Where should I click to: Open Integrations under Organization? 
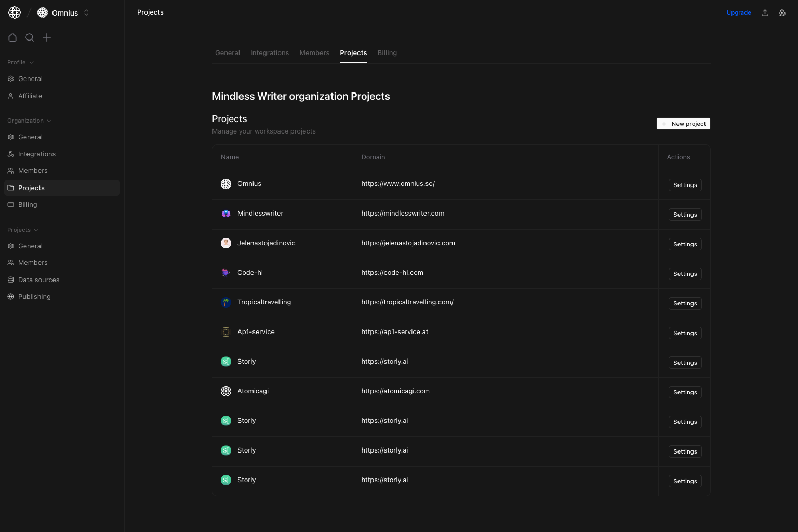pos(36,154)
